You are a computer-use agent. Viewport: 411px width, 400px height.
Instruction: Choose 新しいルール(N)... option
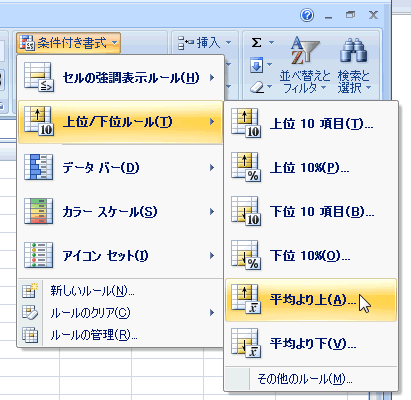click(120, 291)
